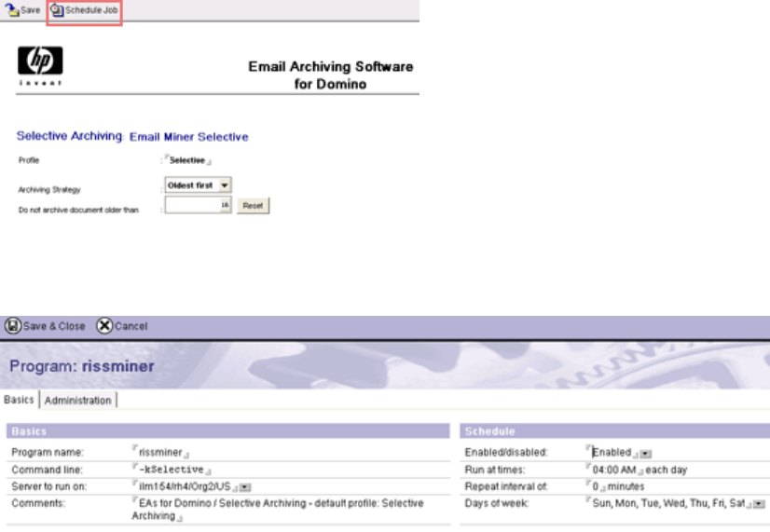Click the 'Program: rissminer' title text
This screenshot has width=770, height=532.
coord(81,366)
